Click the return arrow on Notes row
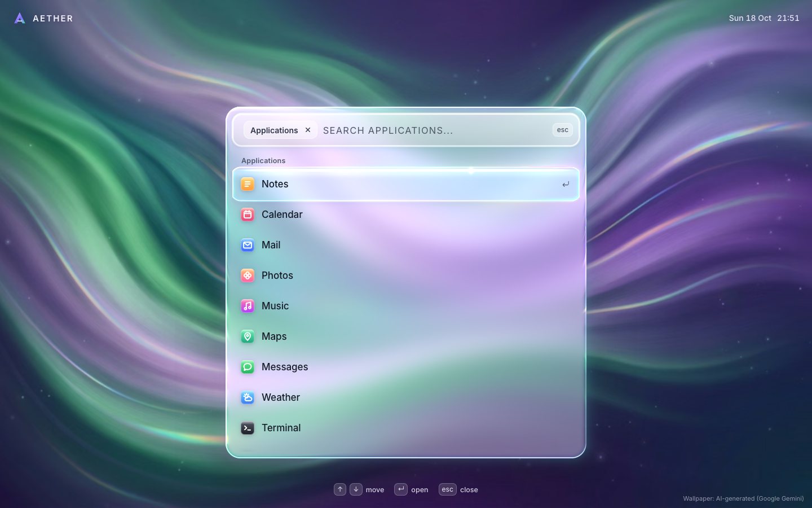The image size is (812, 508). coord(566,184)
